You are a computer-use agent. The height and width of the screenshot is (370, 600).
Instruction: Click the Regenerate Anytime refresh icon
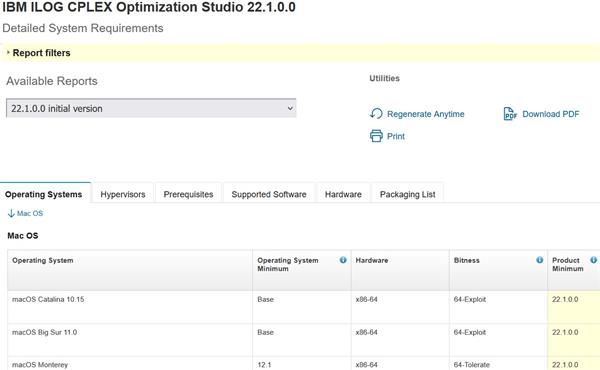(376, 114)
